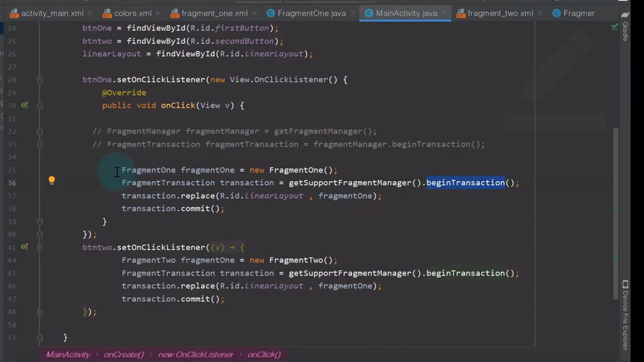
Task: Click the override gutter icon on line 41
Action: click(24, 247)
